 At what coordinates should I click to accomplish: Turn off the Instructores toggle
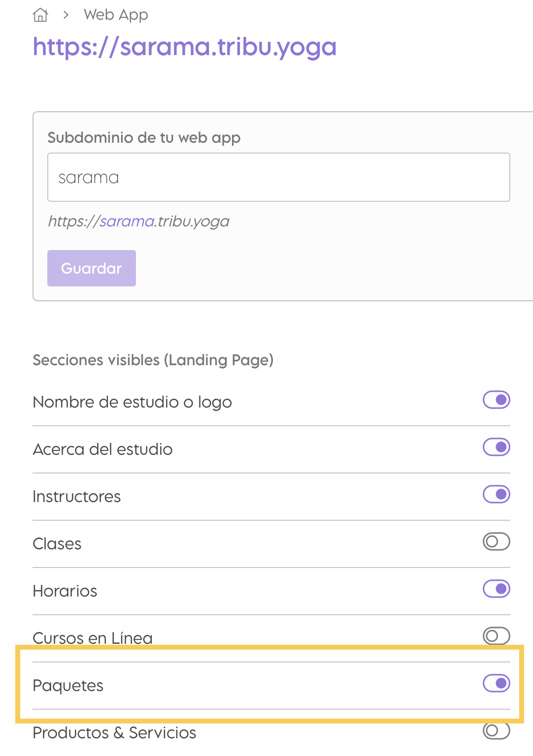(497, 494)
